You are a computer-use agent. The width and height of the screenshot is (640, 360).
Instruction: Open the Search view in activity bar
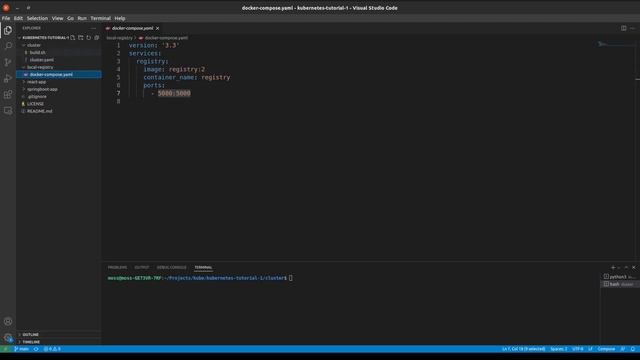(x=8, y=46)
